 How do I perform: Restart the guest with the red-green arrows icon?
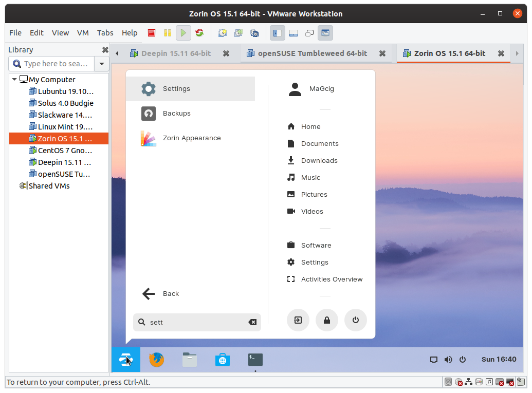pyautogui.click(x=199, y=33)
